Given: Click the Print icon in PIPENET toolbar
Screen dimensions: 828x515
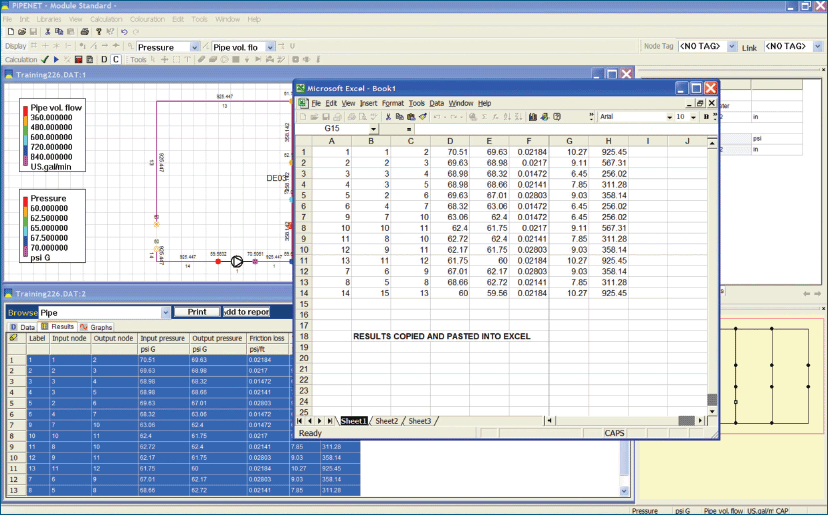Looking at the screenshot, I should 84,32.
